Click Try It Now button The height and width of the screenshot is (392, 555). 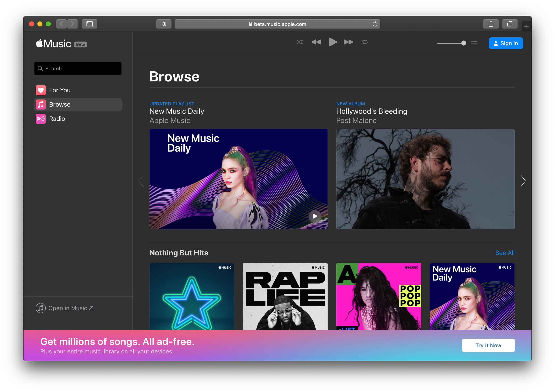coord(488,345)
